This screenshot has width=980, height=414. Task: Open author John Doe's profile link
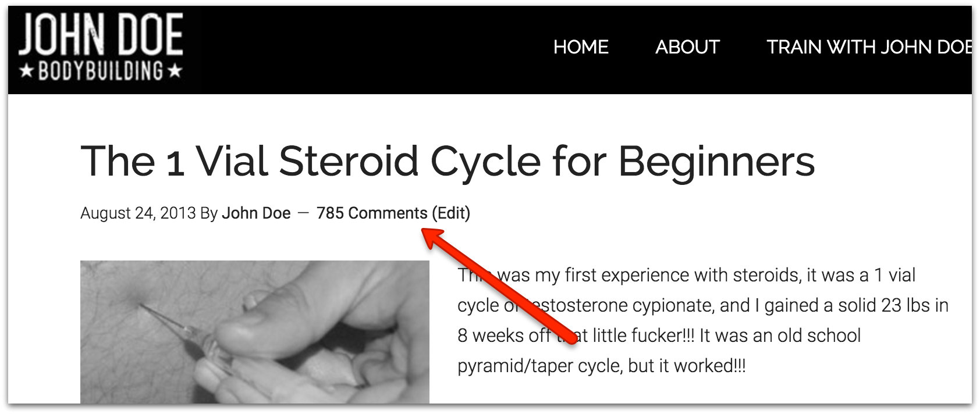(x=256, y=213)
